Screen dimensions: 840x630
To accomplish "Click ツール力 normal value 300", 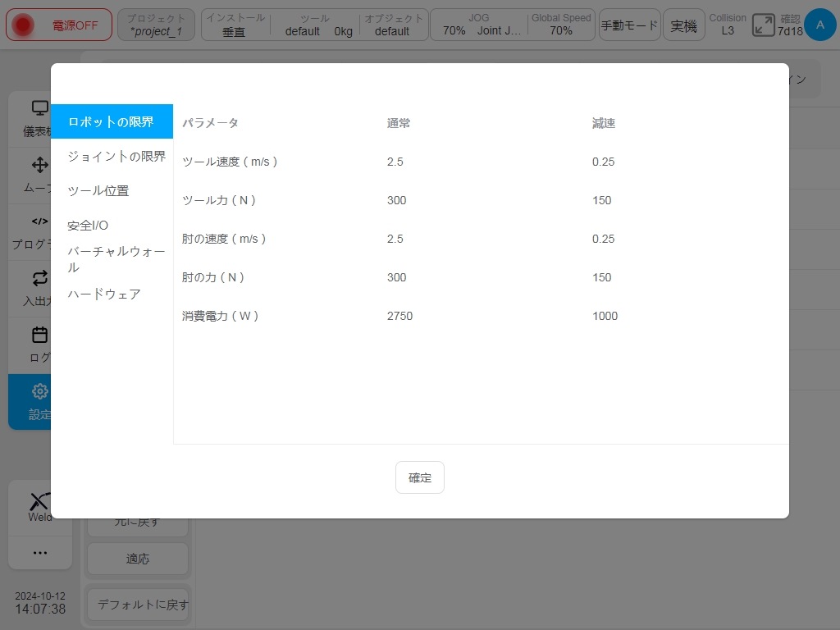I will pos(396,200).
